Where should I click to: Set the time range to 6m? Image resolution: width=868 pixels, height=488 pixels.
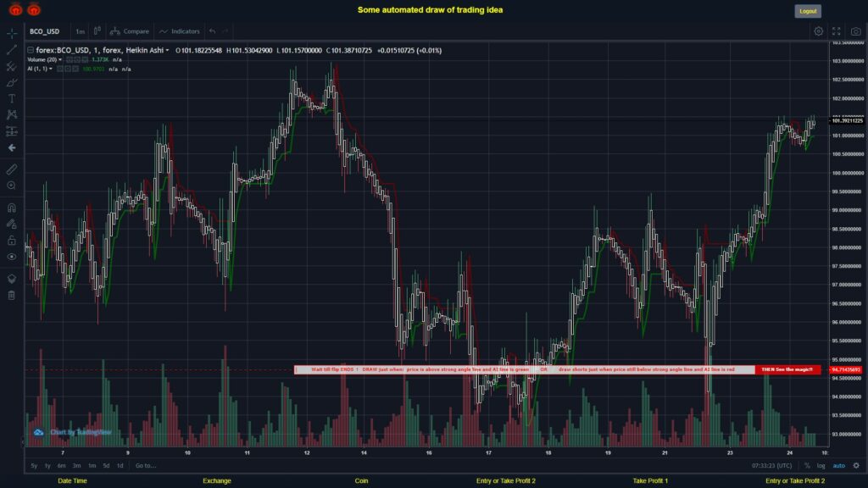click(61, 466)
